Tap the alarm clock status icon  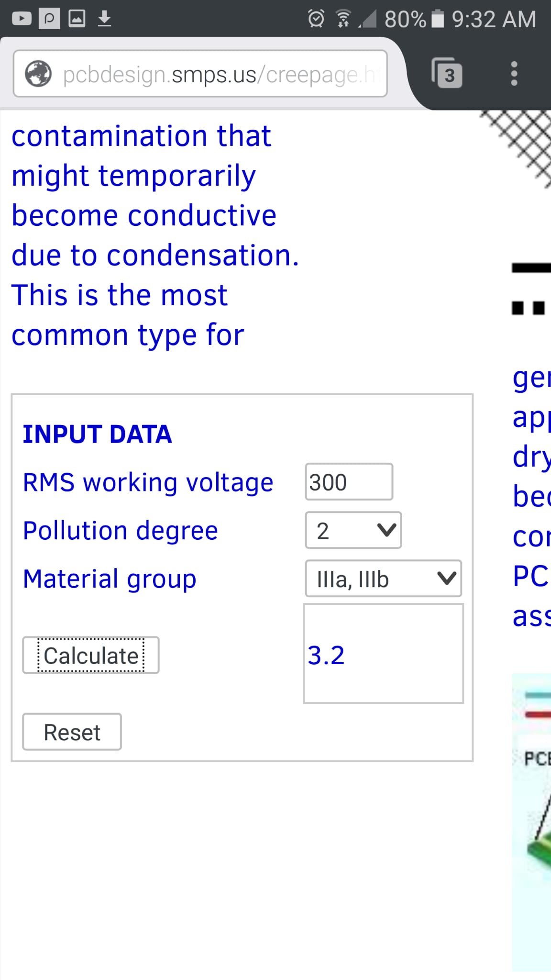316,19
